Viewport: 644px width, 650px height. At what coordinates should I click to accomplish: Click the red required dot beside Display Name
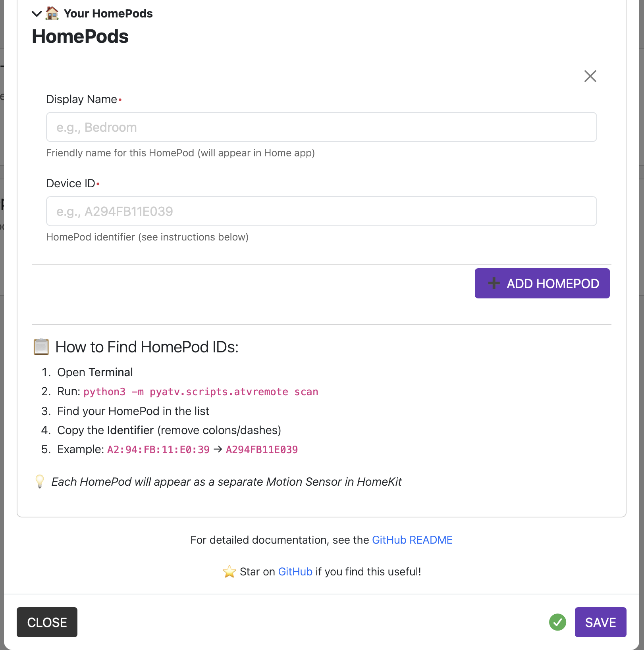pos(120,100)
